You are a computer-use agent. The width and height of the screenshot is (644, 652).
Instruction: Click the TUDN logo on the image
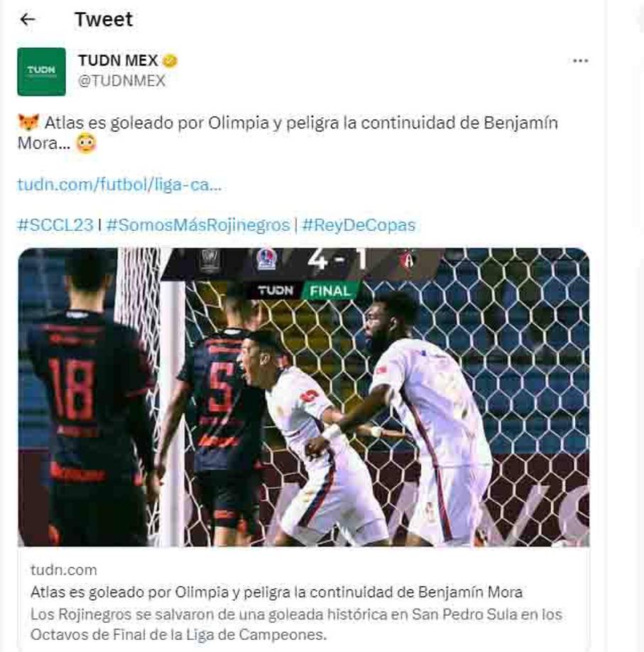pos(275,290)
